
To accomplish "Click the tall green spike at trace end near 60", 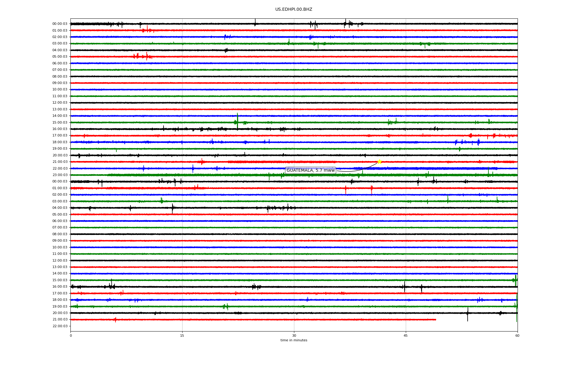I will click(x=517, y=307).
